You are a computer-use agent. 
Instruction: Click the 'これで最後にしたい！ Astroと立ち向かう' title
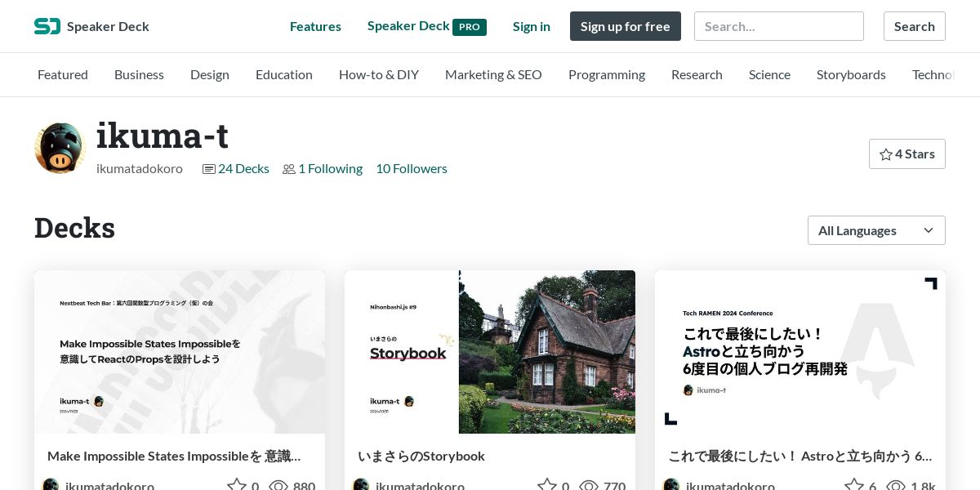pos(800,456)
